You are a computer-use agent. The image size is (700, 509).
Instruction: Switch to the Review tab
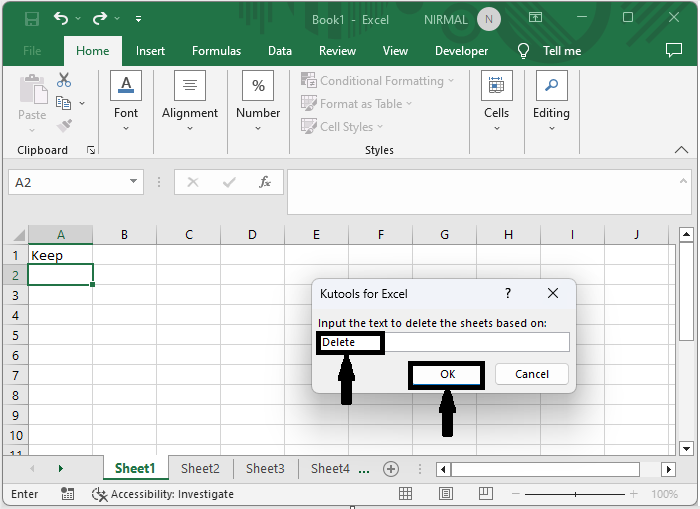coord(338,51)
